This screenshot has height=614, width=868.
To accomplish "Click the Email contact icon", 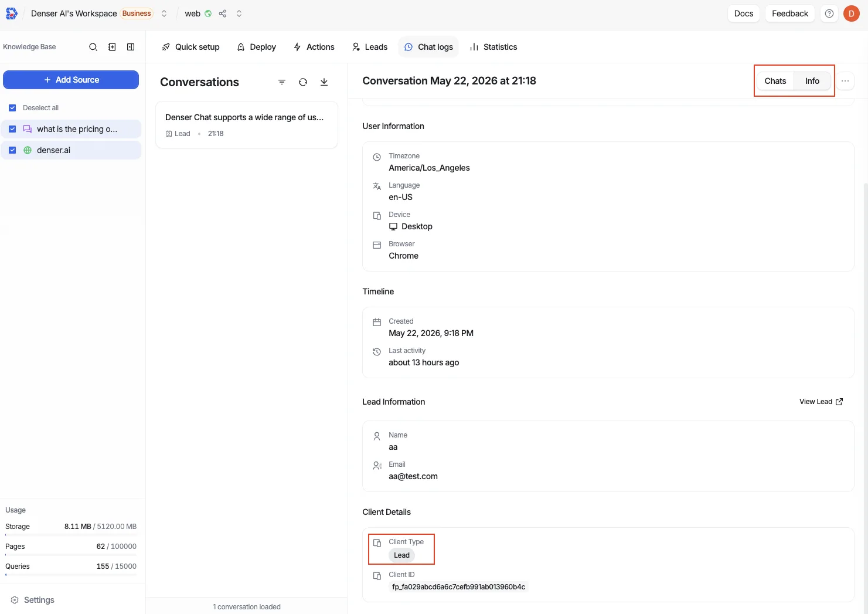I will (x=377, y=466).
